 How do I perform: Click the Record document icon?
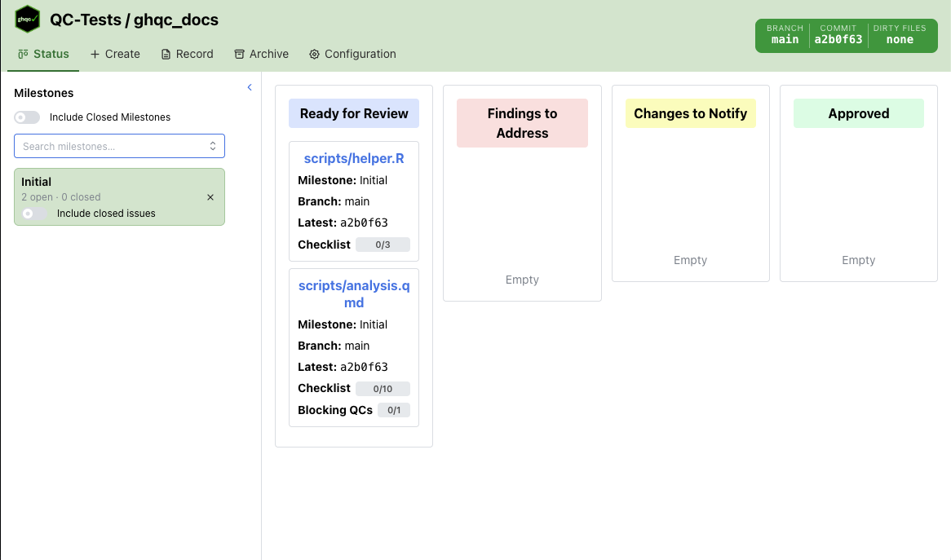coord(167,55)
